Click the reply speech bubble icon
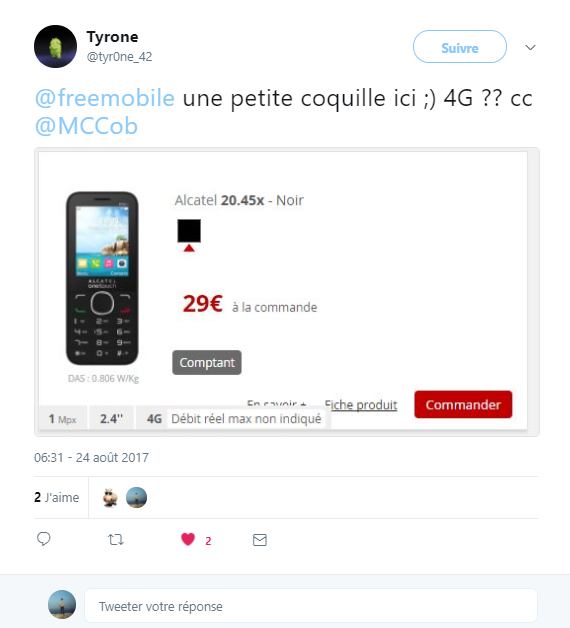 point(44,539)
